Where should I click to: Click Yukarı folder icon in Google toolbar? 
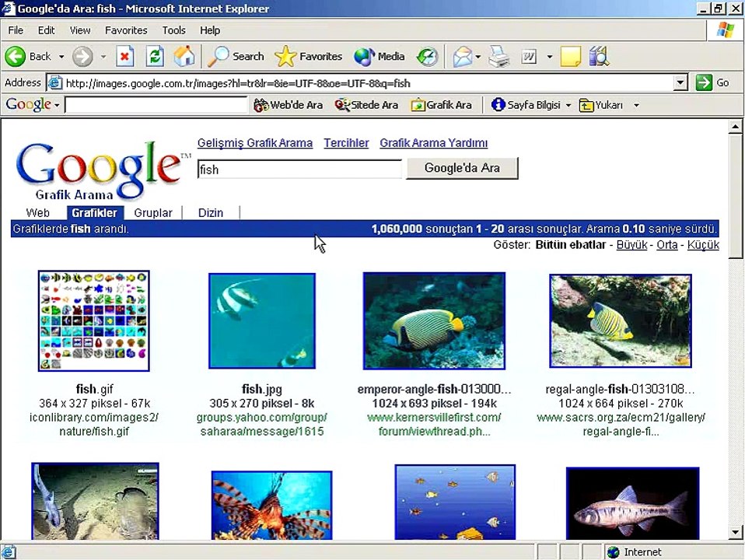(586, 105)
